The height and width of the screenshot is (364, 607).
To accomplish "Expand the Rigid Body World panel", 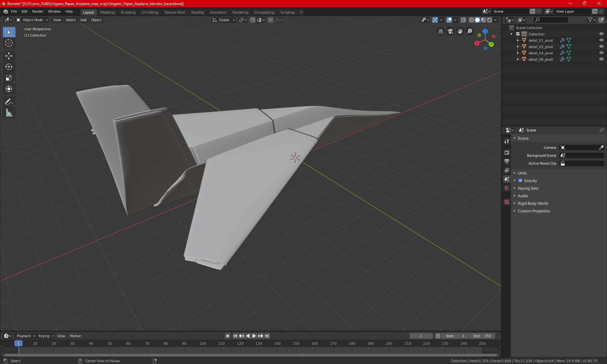I will tap(533, 203).
